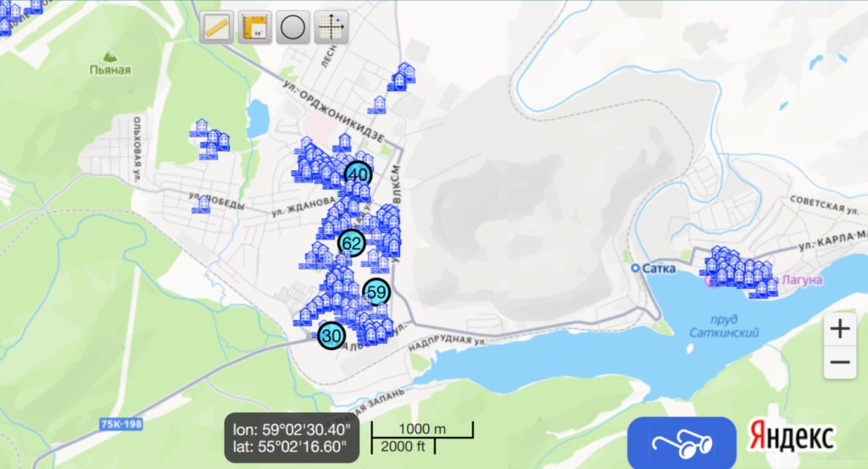This screenshot has height=469, width=868.
Task: Open the coordinate grid tool
Action: pyautogui.click(x=331, y=27)
